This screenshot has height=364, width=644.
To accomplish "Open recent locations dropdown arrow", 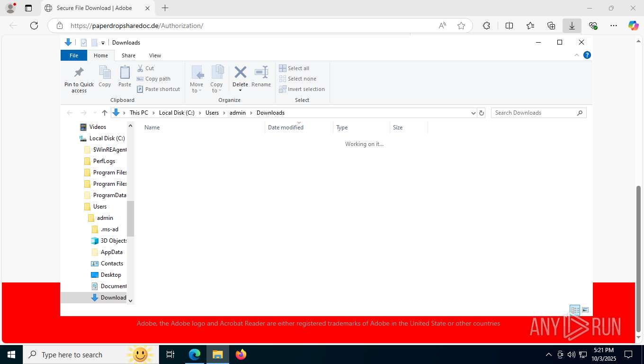I will (95, 113).
